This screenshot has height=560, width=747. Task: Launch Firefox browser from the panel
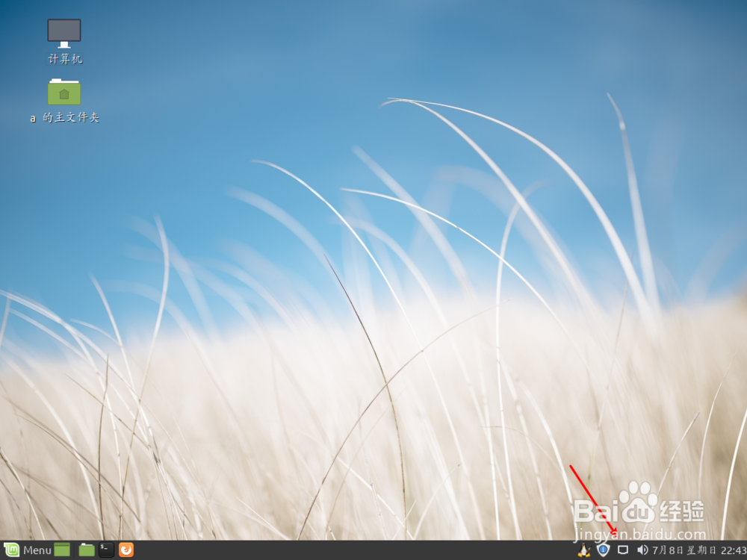(x=125, y=550)
